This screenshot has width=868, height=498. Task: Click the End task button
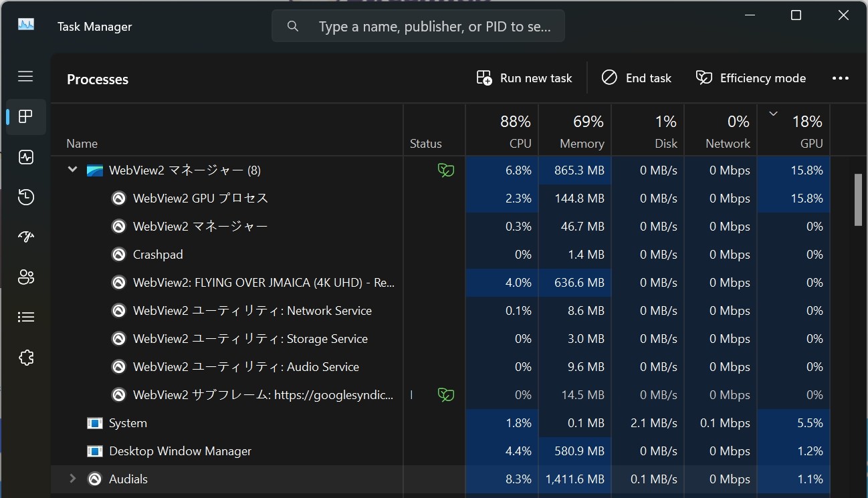tap(636, 78)
